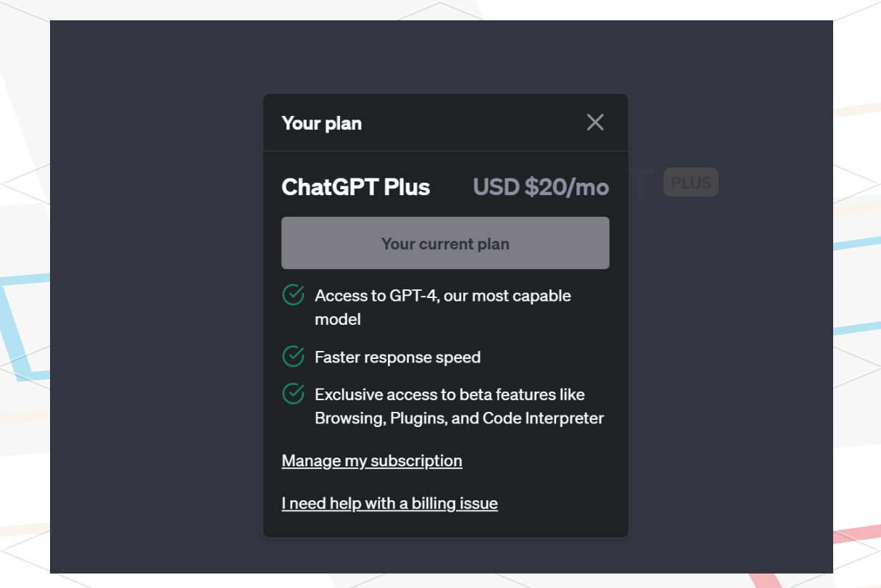Click the Exclusive access to beta features line

[x=450, y=395]
